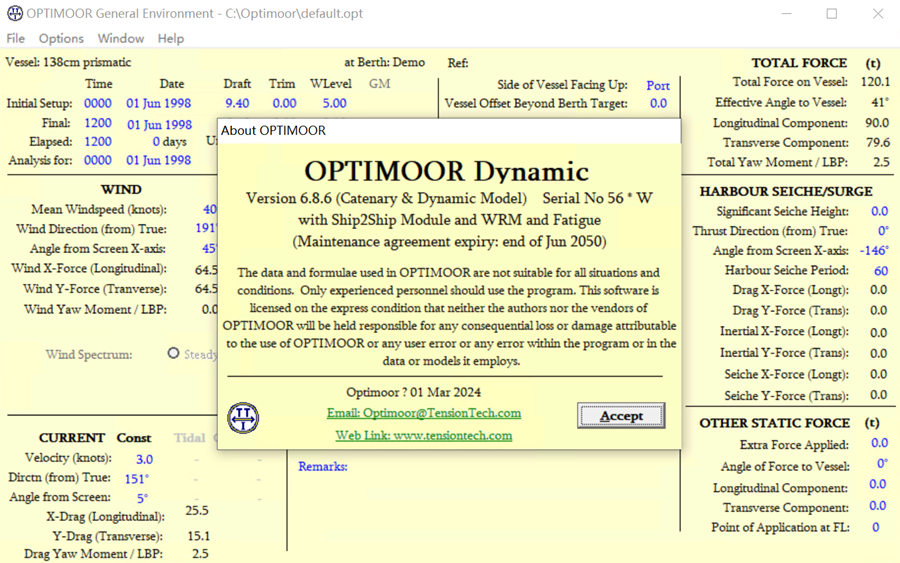900x563 pixels.
Task: Click the Final date 01 Jun 1998
Action: coord(160,125)
